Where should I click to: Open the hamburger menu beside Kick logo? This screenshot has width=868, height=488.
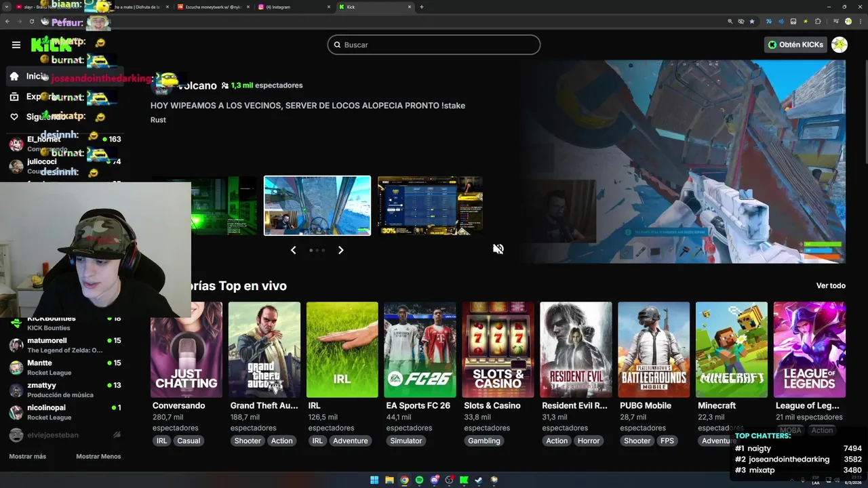pos(16,45)
